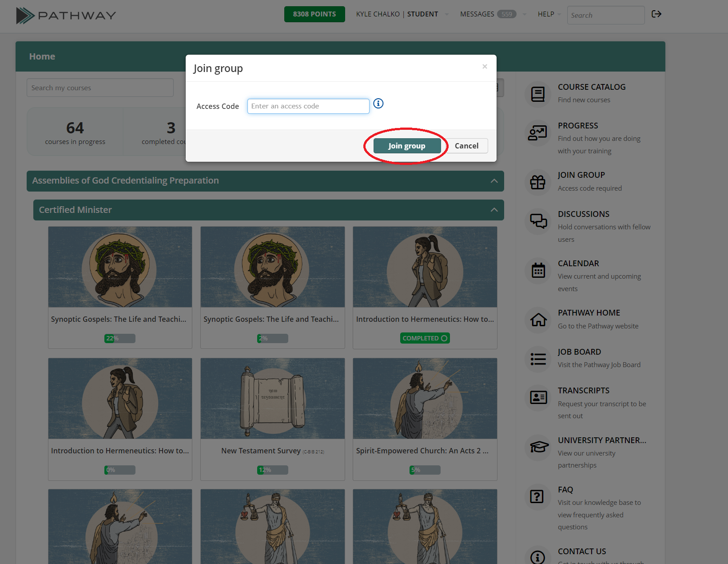This screenshot has height=564, width=728.
Task: Open the Job Board list icon
Action: tap(538, 359)
